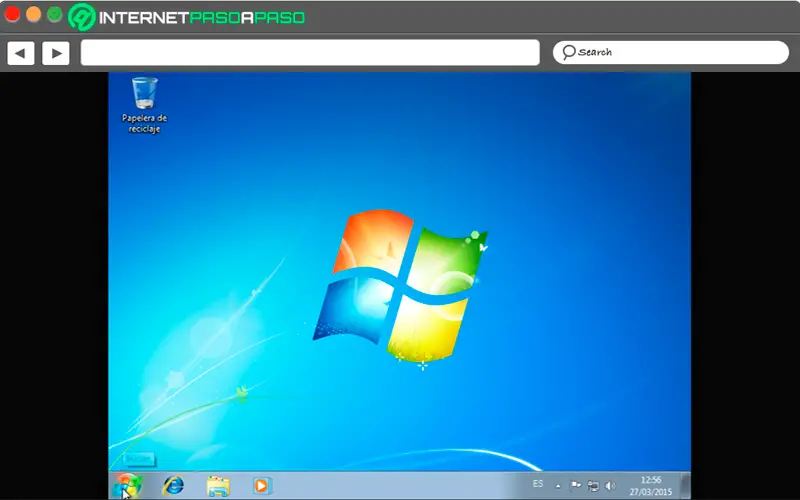The height and width of the screenshot is (500, 800).
Task: Click the browser forward arrow button
Action: [x=56, y=53]
